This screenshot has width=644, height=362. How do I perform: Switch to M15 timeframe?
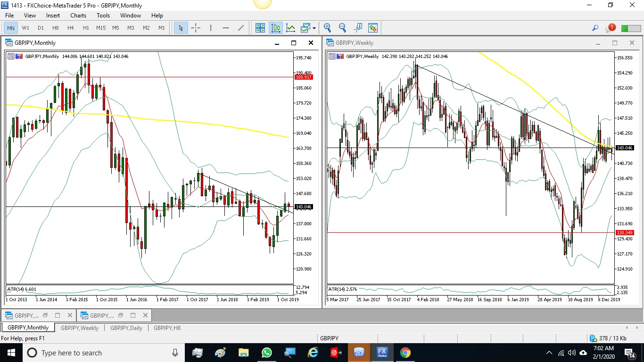101,28
